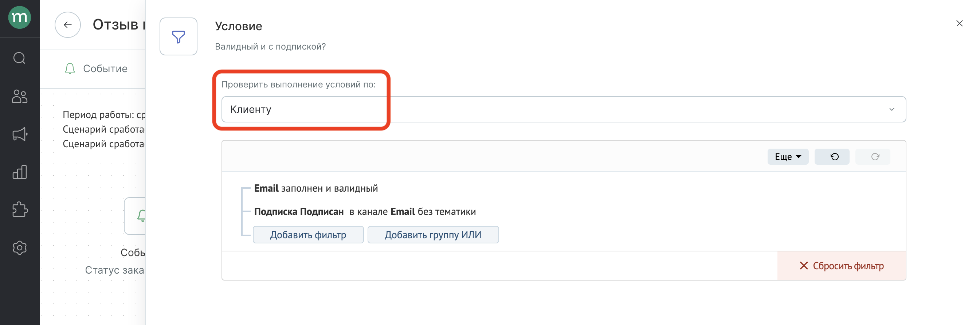Image resolution: width=980 pixels, height=325 pixels.
Task: Click Добавить группу ИЛИ button
Action: click(433, 235)
